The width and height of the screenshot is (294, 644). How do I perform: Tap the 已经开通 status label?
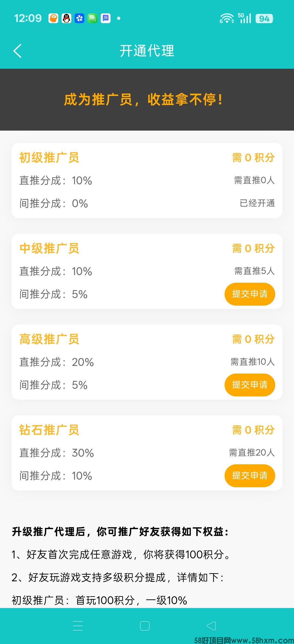click(x=257, y=203)
